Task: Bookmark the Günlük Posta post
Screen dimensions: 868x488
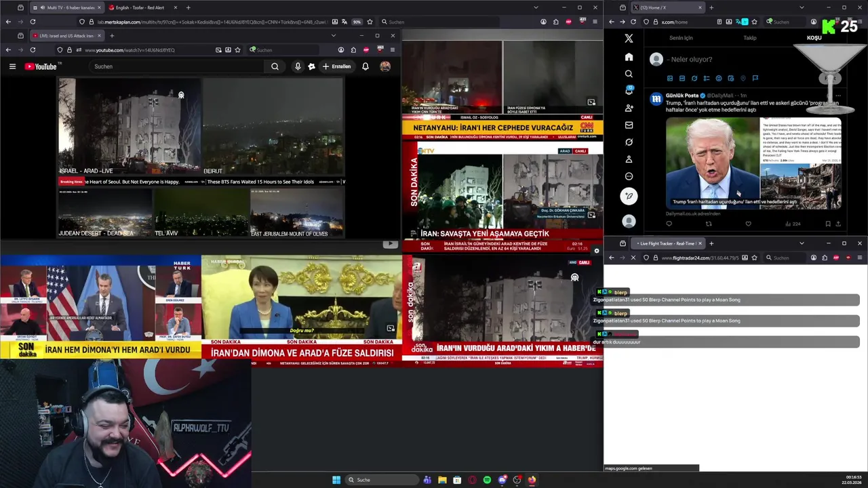Action: coord(828,224)
